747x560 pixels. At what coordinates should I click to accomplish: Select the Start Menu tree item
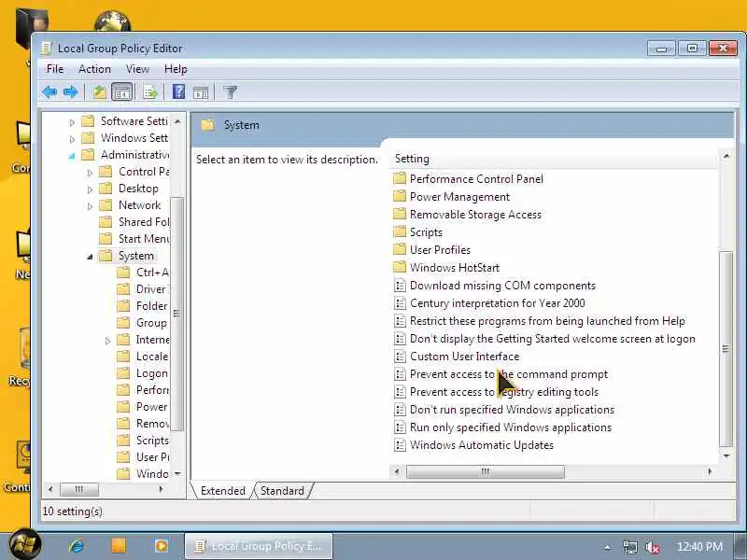[144, 239]
